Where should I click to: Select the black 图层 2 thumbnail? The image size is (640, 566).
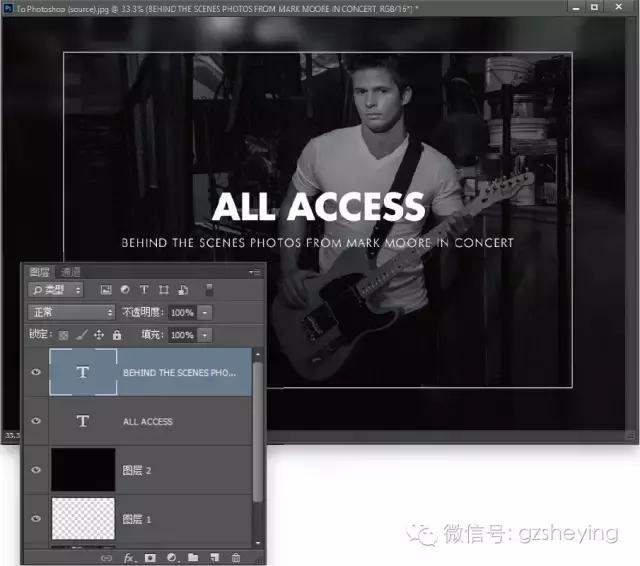(x=83, y=470)
